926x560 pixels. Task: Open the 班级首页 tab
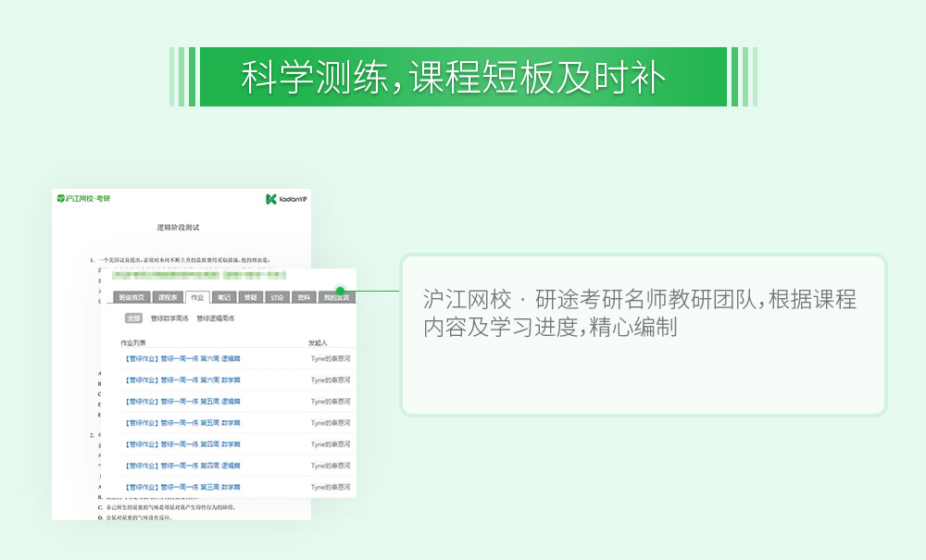click(x=131, y=297)
